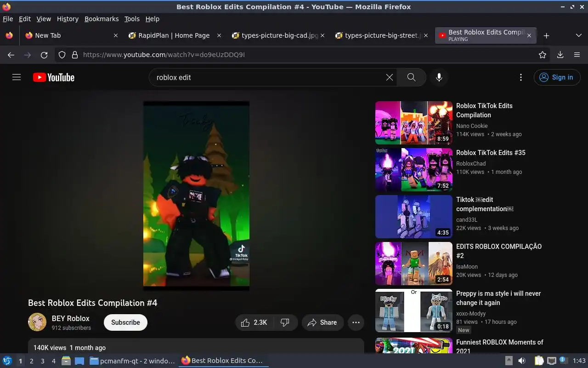Switch to workspace 3 in taskbar

(42, 361)
